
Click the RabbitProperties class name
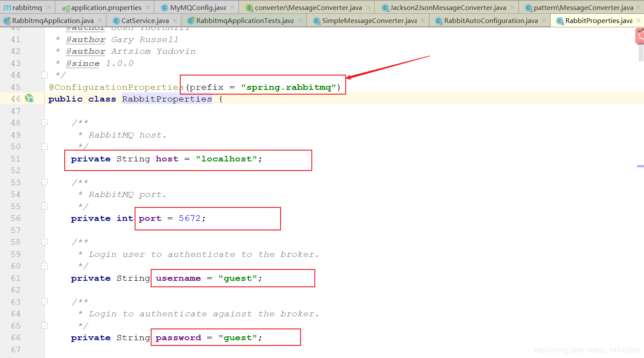pyautogui.click(x=167, y=99)
